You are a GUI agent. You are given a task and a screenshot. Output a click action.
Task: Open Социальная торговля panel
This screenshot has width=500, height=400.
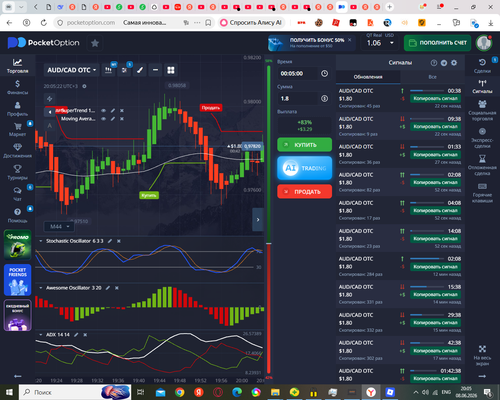[482, 110]
